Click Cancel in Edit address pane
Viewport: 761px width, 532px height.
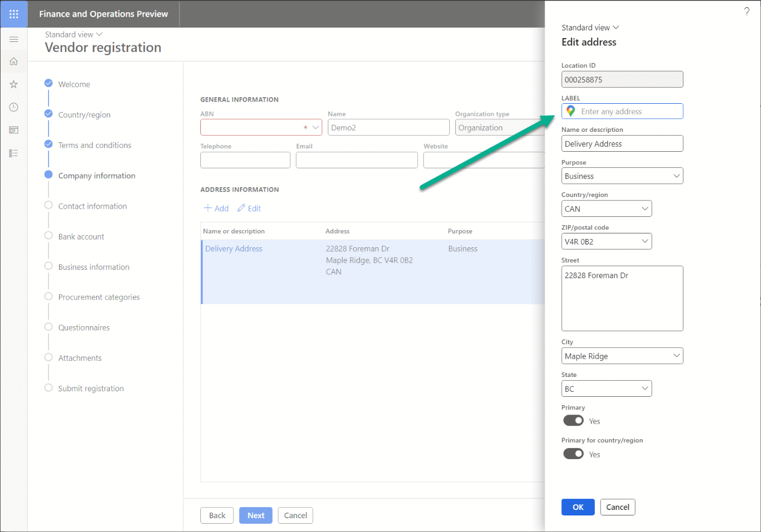point(618,507)
